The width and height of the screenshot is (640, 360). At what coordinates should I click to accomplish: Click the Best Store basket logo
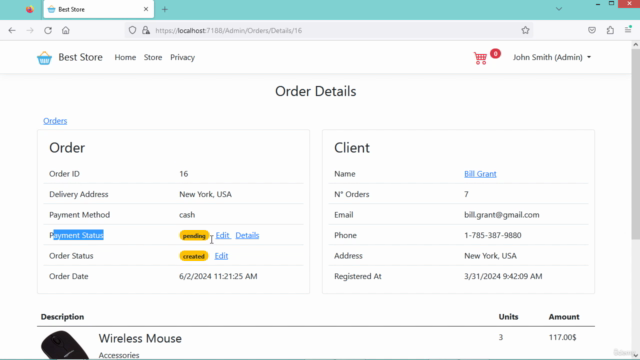point(44,58)
